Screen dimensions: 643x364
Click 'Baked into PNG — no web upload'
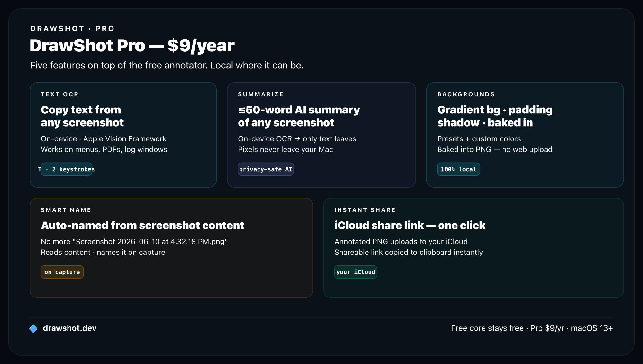pyautogui.click(x=495, y=150)
